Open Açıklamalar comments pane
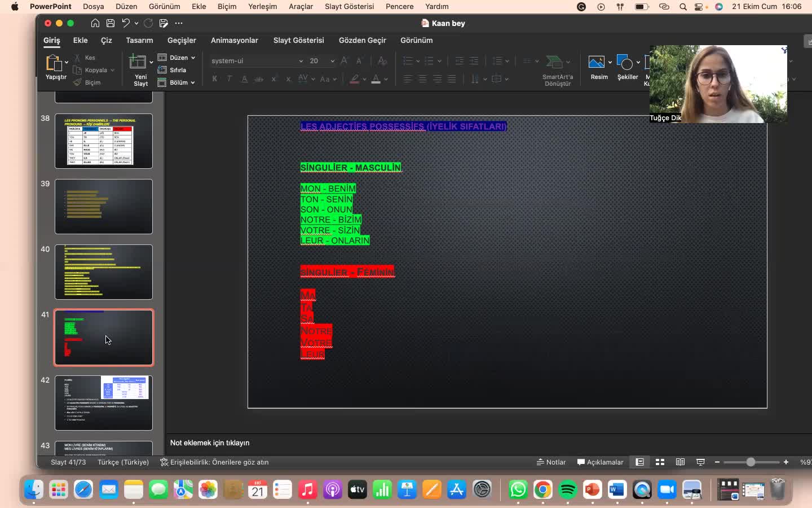The height and width of the screenshot is (508, 812). coord(600,462)
